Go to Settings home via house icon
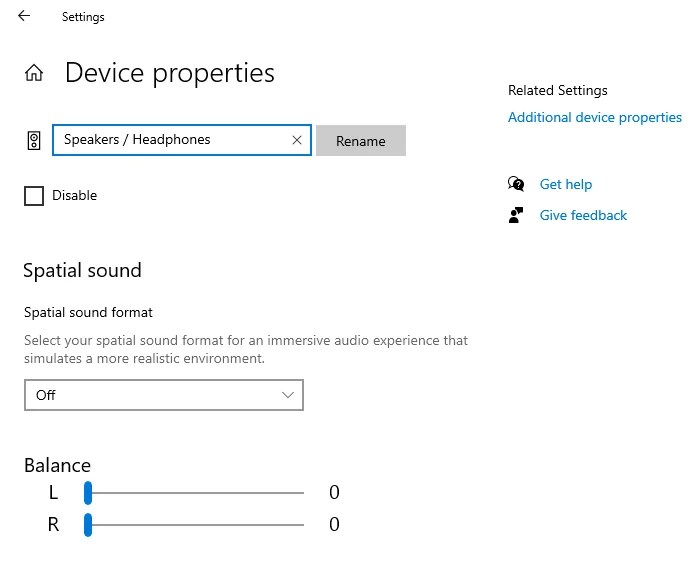 click(x=34, y=73)
